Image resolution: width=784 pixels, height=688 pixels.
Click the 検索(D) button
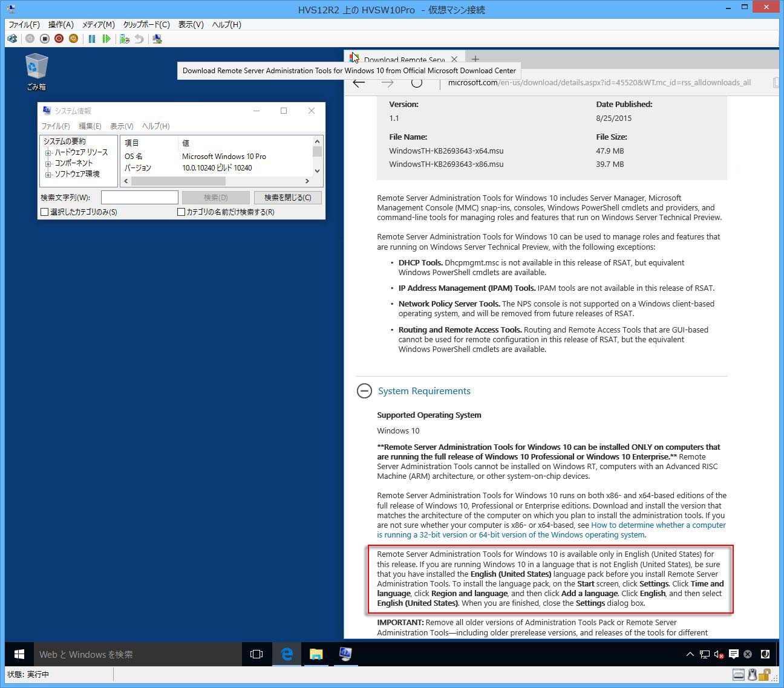point(216,198)
